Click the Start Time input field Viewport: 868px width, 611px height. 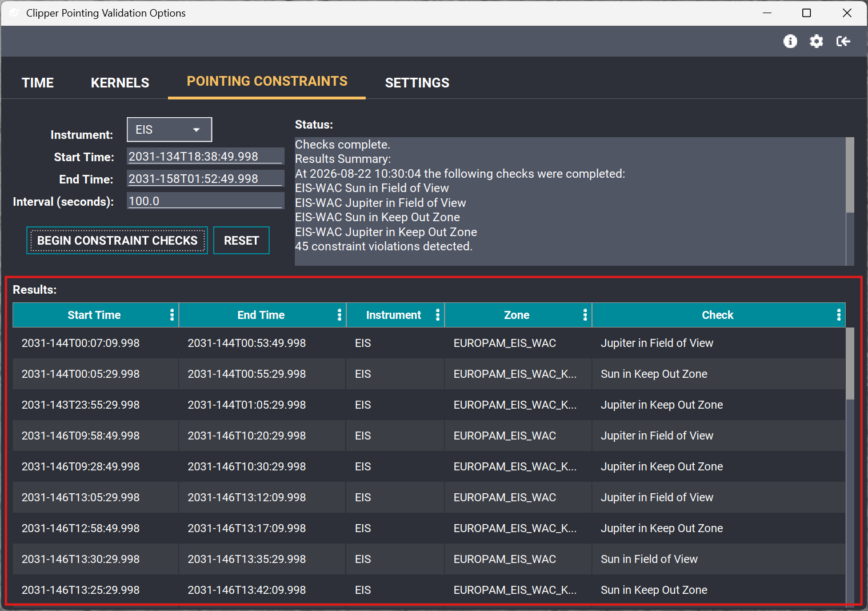click(205, 156)
